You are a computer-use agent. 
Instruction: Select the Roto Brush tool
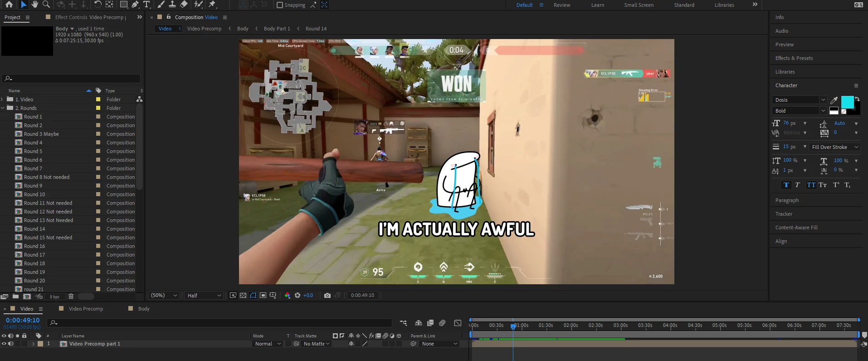pos(198,5)
